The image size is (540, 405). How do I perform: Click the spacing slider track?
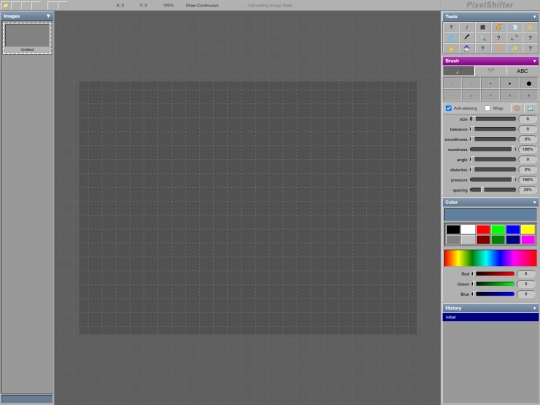point(494,190)
